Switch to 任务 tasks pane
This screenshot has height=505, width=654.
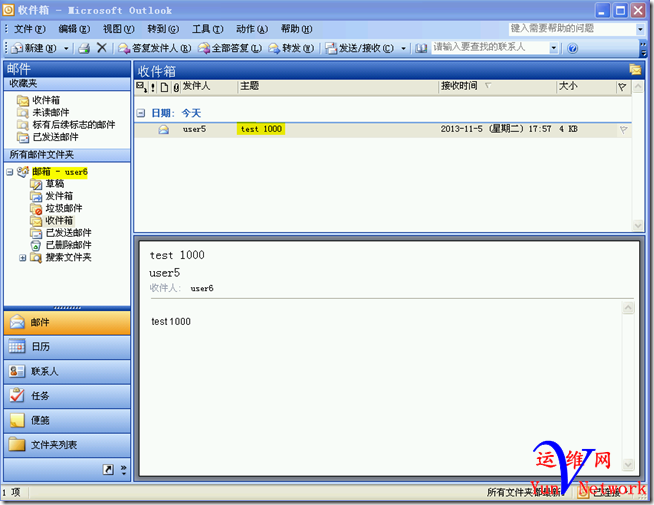[67, 396]
